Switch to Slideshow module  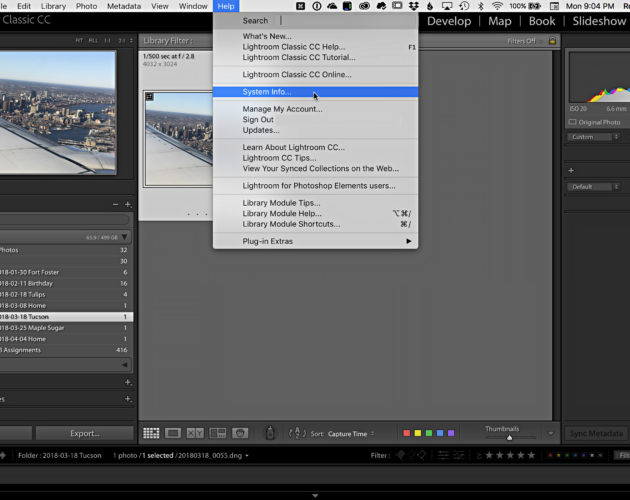tap(599, 21)
